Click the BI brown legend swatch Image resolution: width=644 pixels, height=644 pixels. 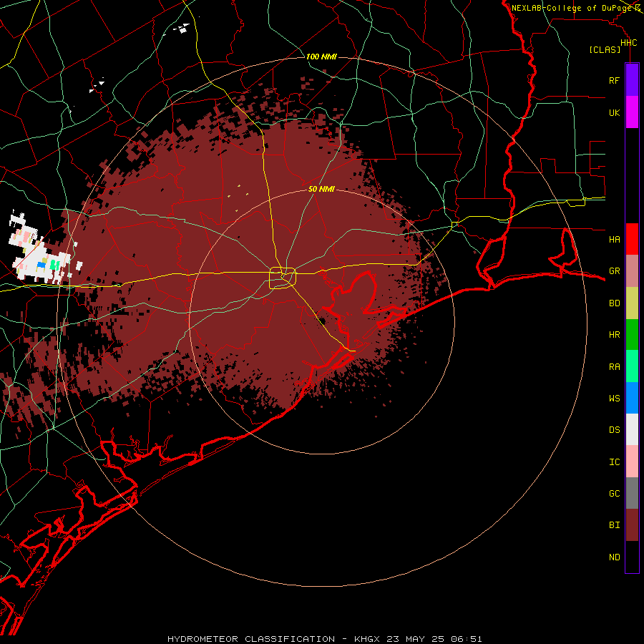pyautogui.click(x=632, y=525)
